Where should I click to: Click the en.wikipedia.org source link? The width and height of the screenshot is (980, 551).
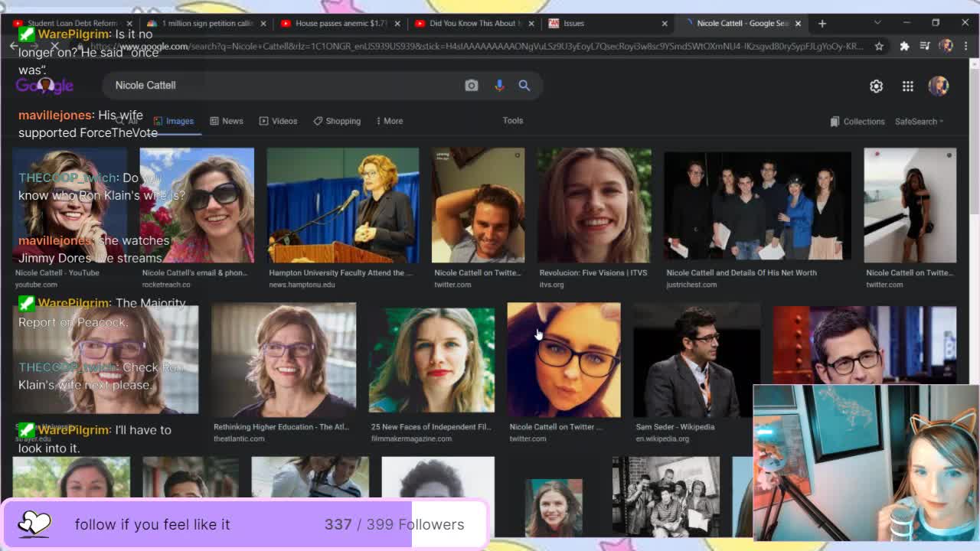tap(662, 439)
